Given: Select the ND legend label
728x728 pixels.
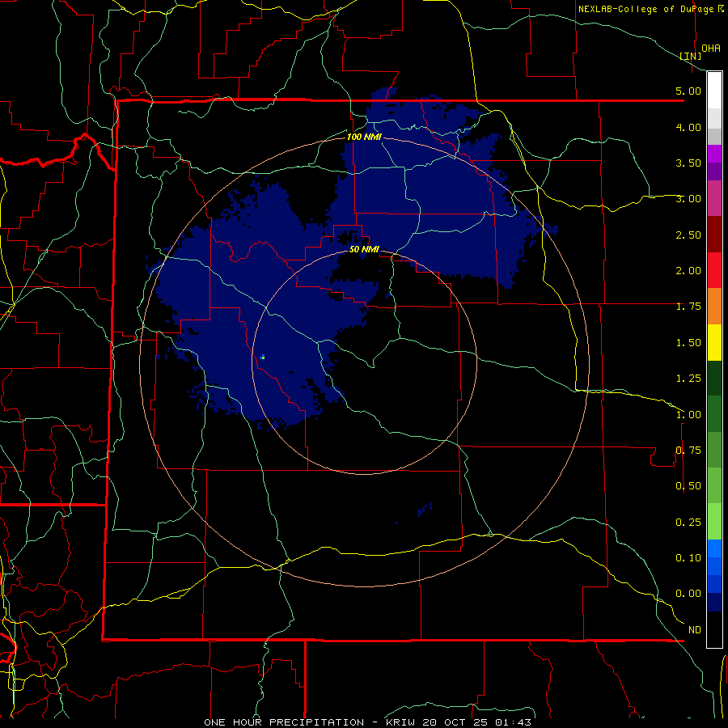Looking at the screenshot, I should click(695, 630).
